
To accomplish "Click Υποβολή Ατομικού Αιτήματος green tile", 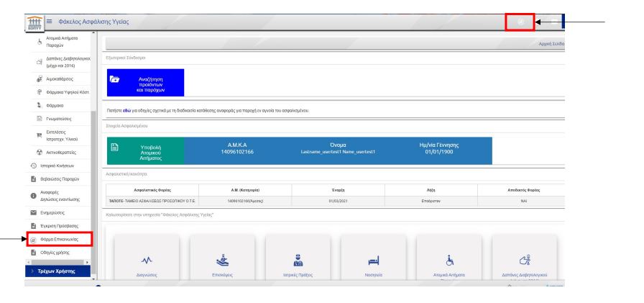I will click(145, 151).
